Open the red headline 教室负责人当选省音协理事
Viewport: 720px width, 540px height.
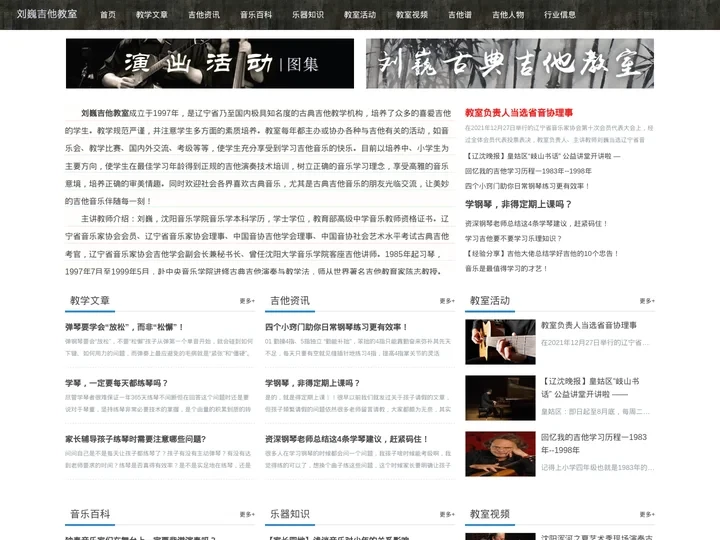pyautogui.click(x=519, y=112)
